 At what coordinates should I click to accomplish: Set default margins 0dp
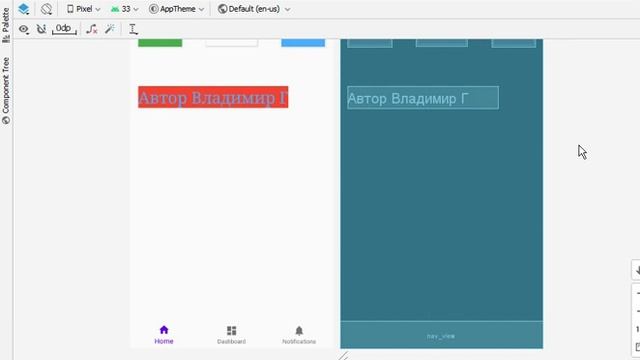(x=64, y=29)
